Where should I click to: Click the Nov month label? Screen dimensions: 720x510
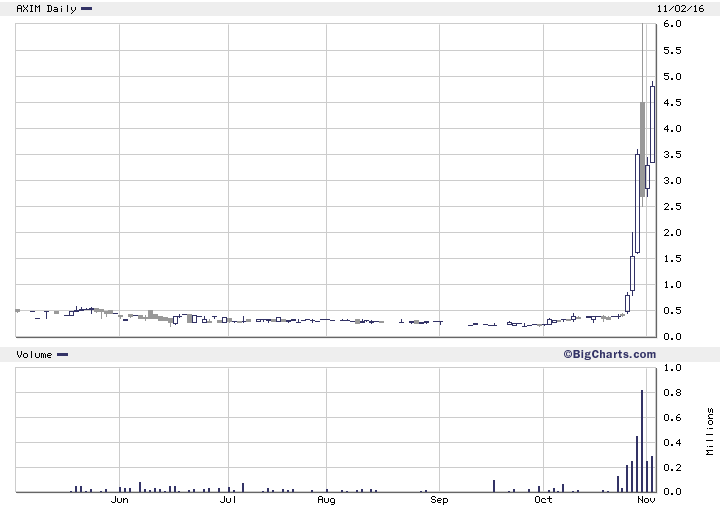pyautogui.click(x=646, y=500)
